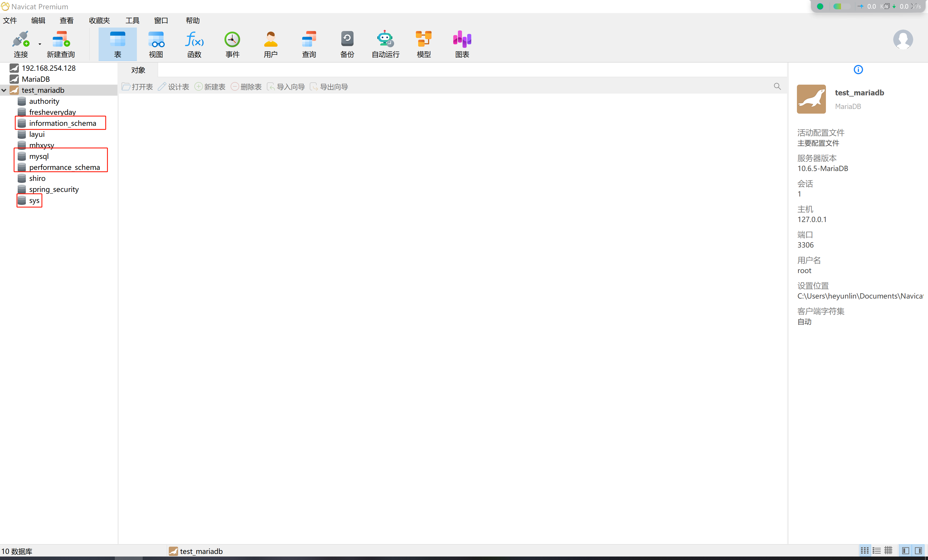Open the 模型 model toolbar icon
The width and height of the screenshot is (928, 560).
pos(424,44)
